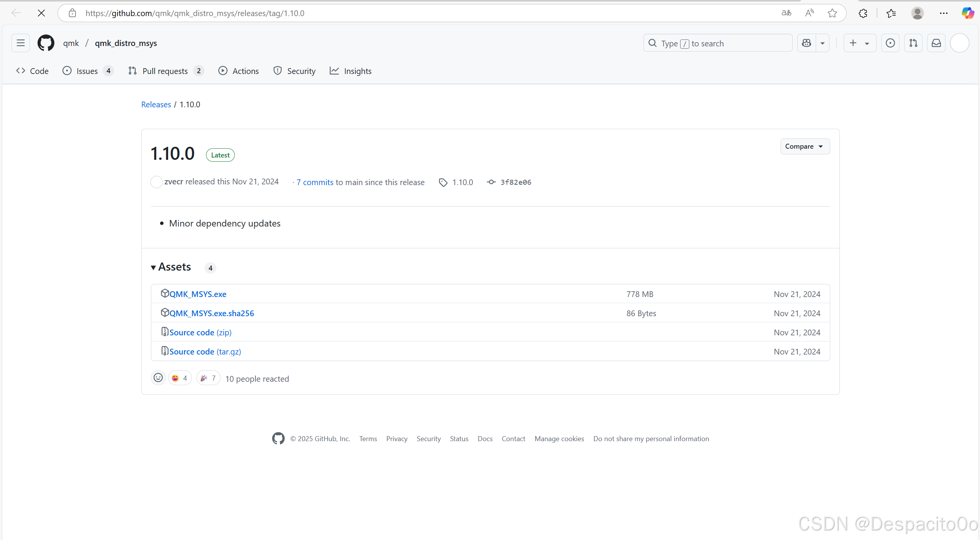Open the smiley add-reaction picker
980x540 pixels.
(158, 378)
